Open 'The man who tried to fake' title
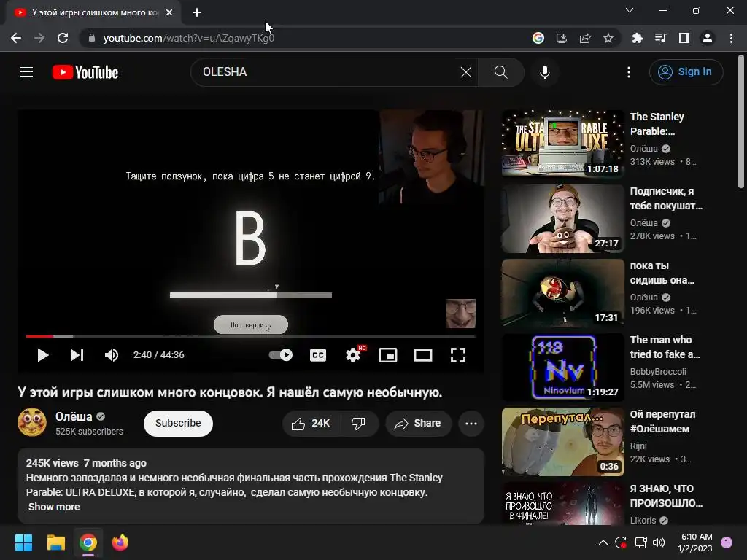 click(665, 347)
